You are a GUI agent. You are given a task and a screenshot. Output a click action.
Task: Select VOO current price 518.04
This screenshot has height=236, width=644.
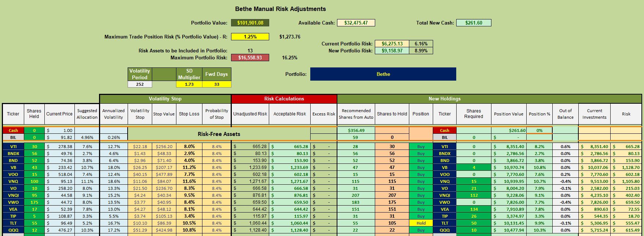coord(59,174)
